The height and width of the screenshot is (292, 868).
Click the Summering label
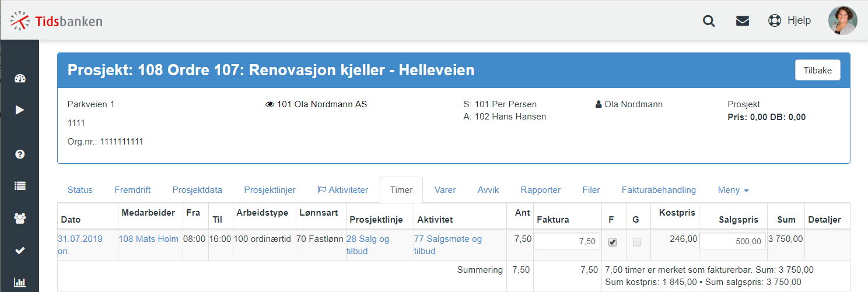(x=480, y=270)
